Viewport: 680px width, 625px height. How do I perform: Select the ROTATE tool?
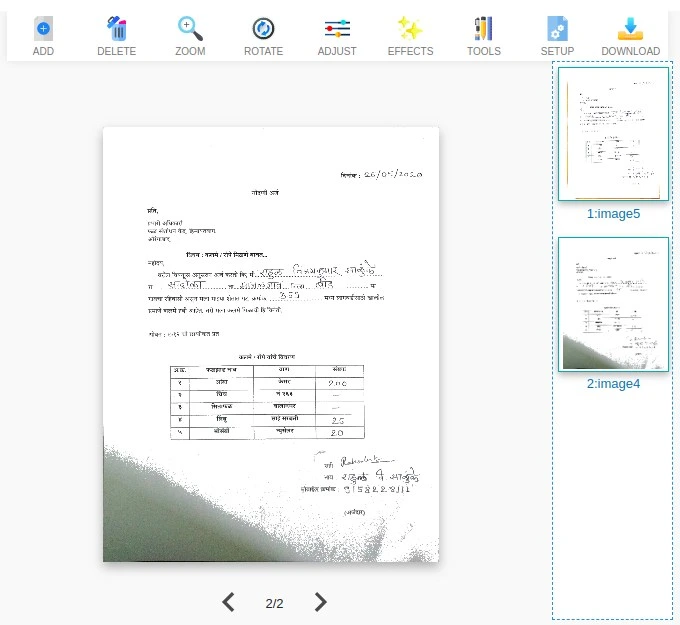coord(263,29)
